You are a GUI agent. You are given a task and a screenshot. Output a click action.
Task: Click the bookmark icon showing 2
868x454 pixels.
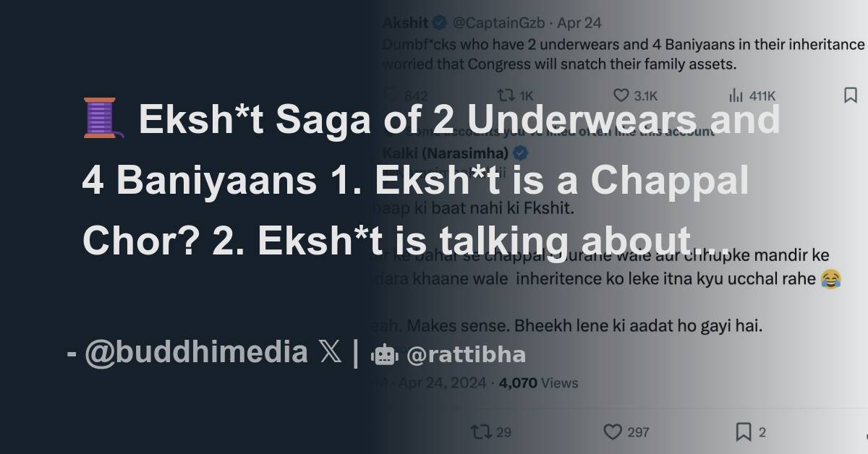pos(743,432)
